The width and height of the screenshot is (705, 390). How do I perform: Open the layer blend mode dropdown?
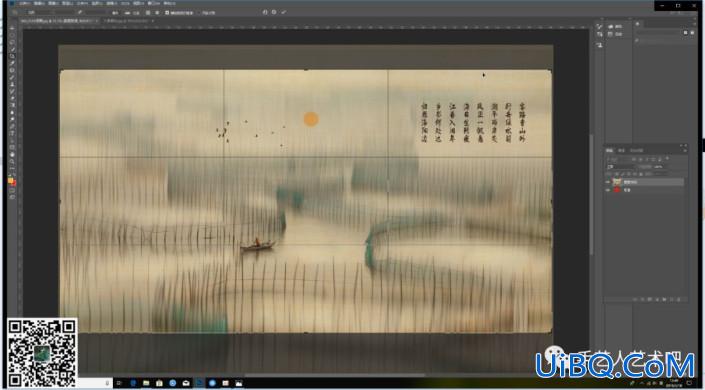pyautogui.click(x=620, y=166)
